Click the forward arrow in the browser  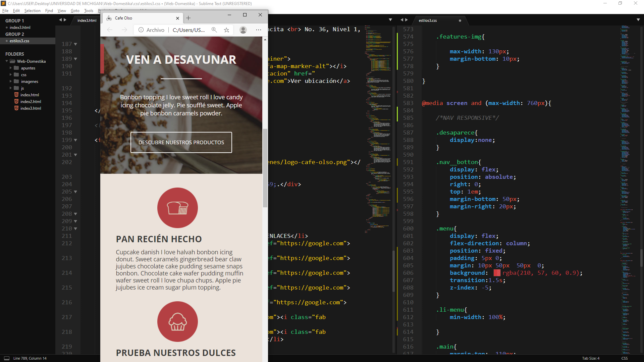tap(124, 30)
